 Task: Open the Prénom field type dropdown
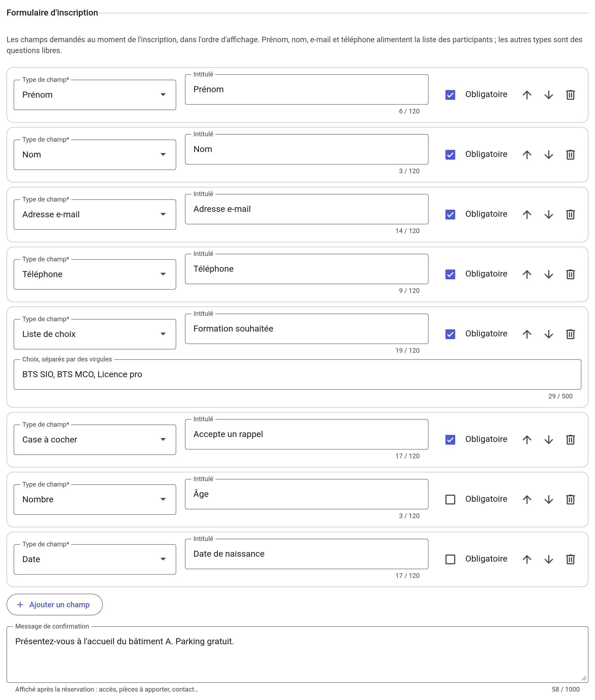[95, 95]
